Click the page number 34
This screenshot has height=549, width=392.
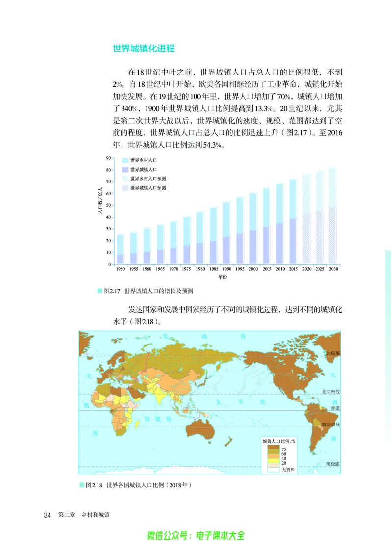pos(47,515)
